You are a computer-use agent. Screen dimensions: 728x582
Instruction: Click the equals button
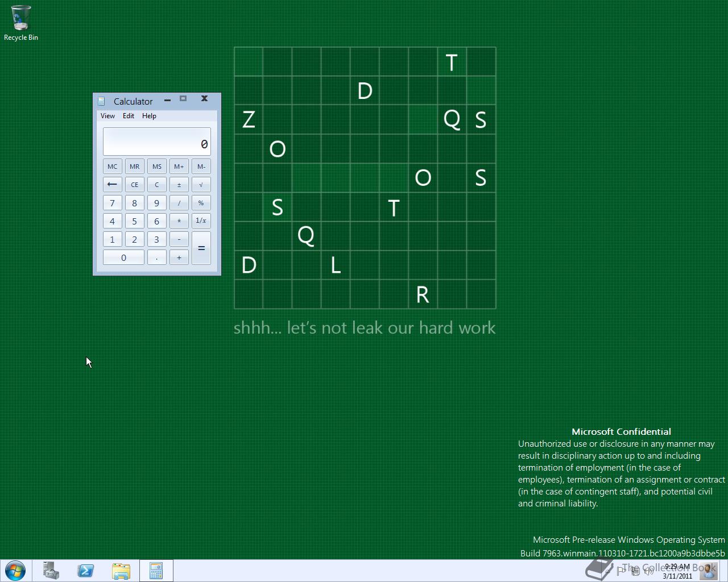[x=201, y=248]
